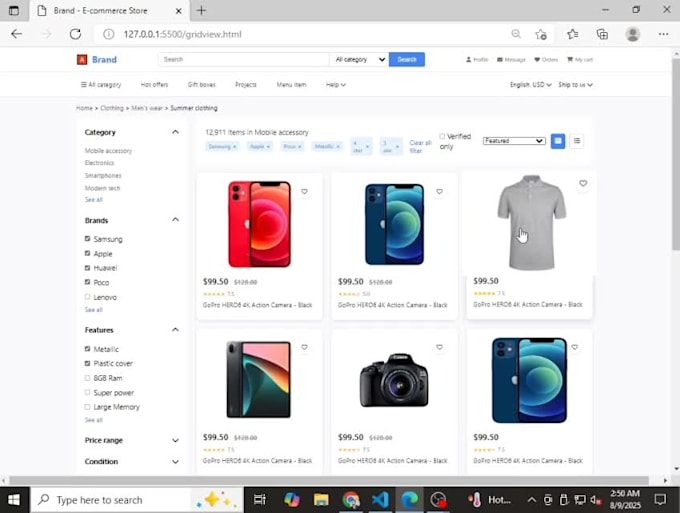Open the Featured sort dropdown
Viewport: 680px width, 513px height.
[x=514, y=141]
